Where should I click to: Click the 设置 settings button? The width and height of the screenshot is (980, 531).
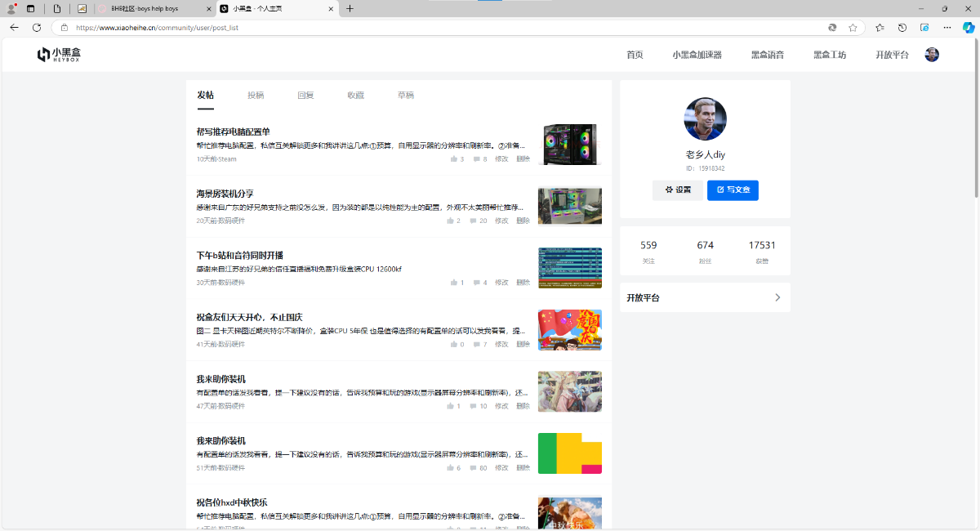(x=678, y=190)
